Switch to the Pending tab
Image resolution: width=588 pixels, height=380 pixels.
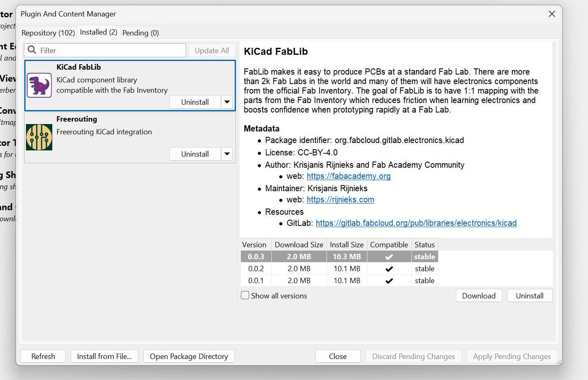tap(140, 33)
